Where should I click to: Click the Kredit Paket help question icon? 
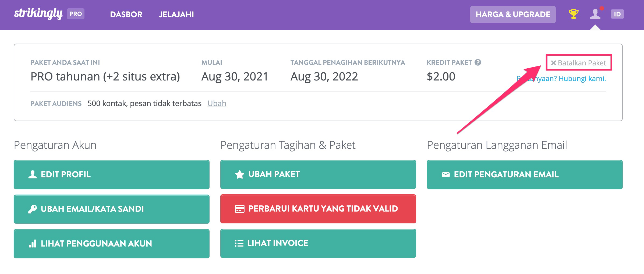[478, 62]
